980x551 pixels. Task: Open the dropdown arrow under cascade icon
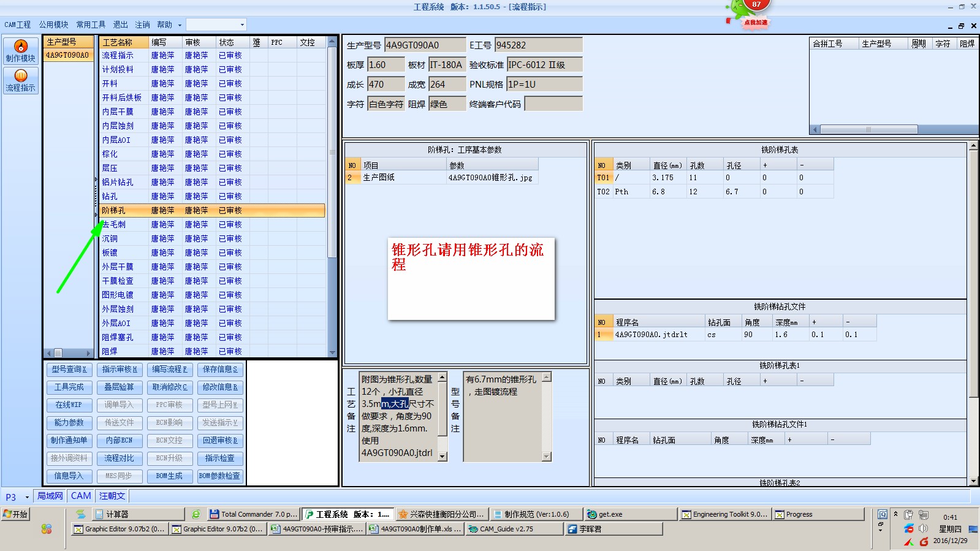tap(881, 530)
